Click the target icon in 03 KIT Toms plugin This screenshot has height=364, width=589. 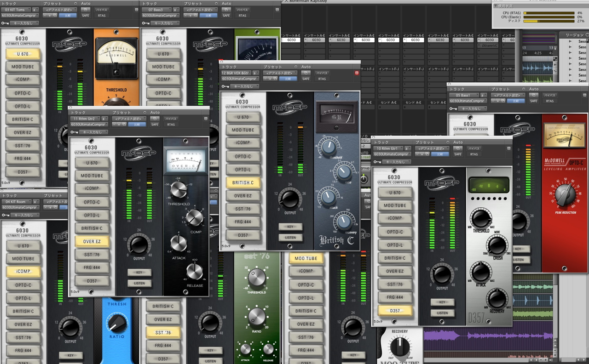click(136, 9)
